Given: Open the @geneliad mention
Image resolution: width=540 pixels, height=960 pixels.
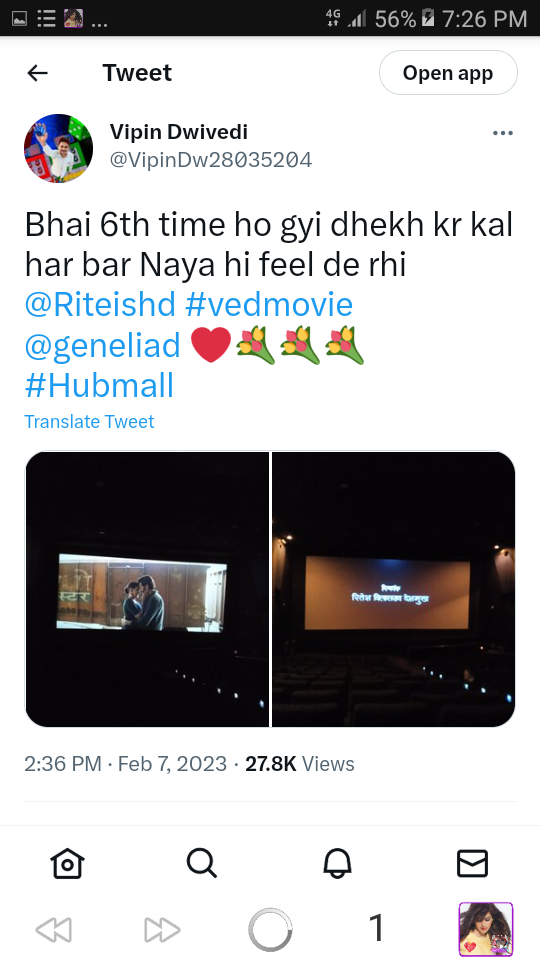Looking at the screenshot, I should pyautogui.click(x=103, y=345).
